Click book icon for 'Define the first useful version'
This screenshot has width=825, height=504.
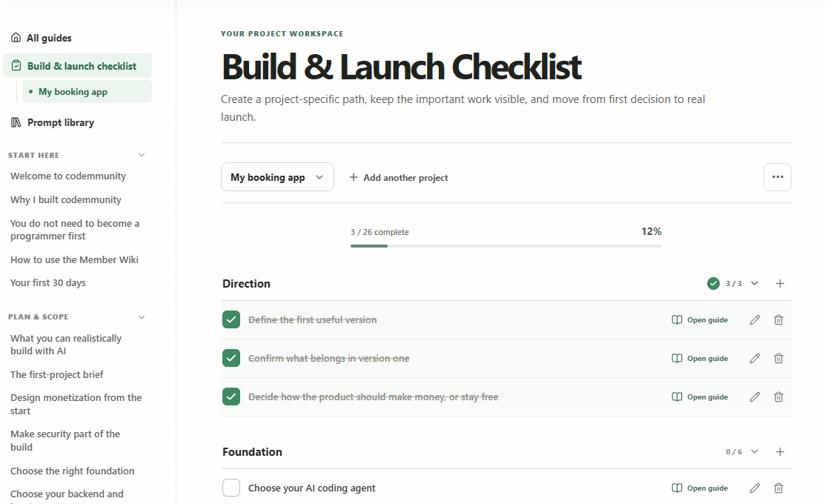pyautogui.click(x=677, y=320)
